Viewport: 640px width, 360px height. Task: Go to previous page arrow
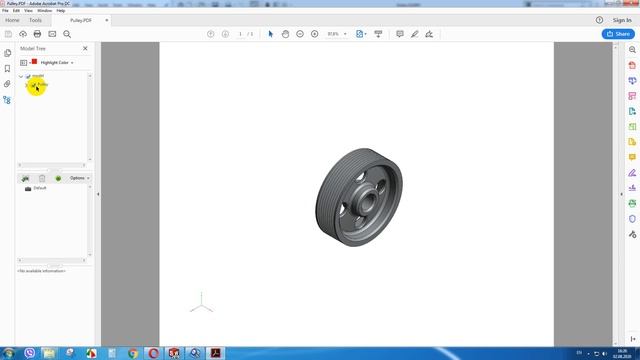pos(211,34)
